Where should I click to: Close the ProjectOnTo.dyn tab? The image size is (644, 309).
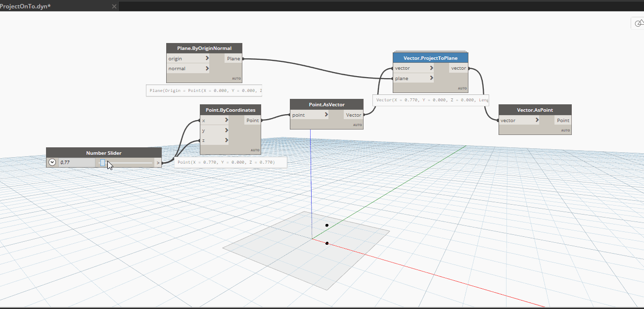(x=114, y=6)
